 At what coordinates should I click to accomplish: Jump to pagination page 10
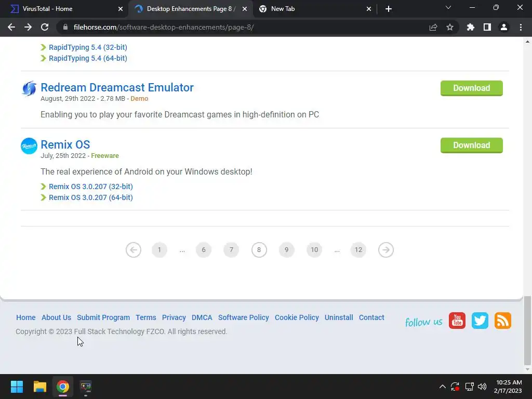314,250
